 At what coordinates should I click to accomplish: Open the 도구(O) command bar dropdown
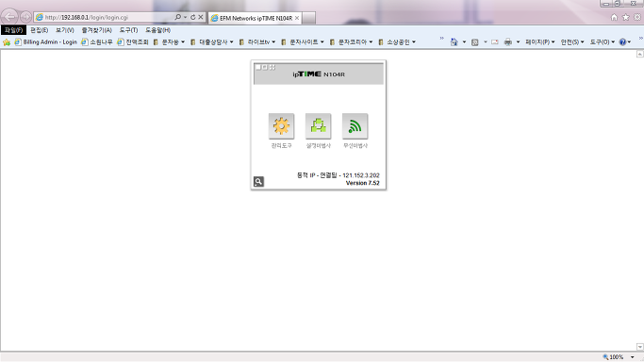click(603, 41)
